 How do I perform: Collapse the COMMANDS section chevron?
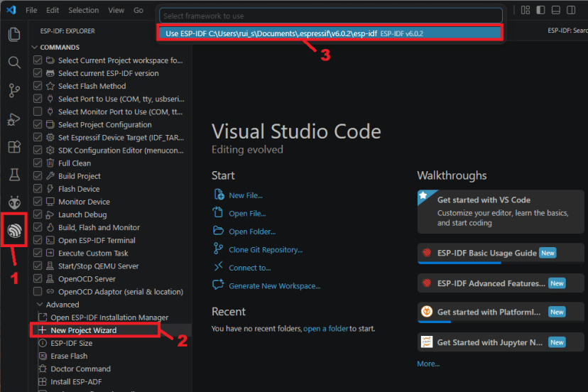[35, 48]
